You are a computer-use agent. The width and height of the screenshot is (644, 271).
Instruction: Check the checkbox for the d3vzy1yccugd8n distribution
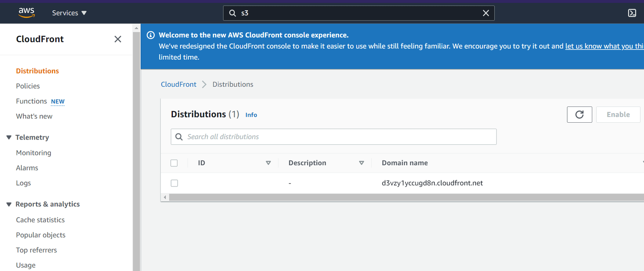tap(174, 183)
